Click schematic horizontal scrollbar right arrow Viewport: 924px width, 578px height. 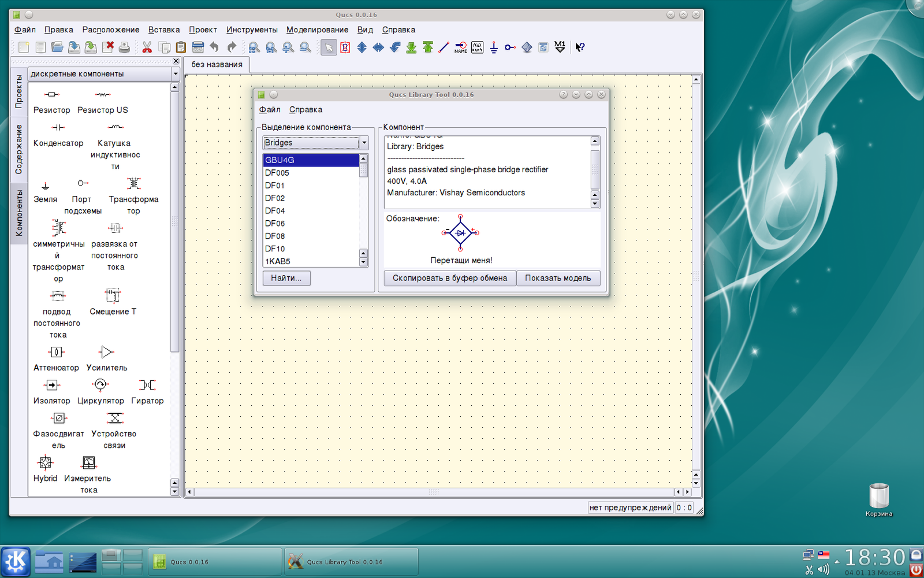tap(687, 492)
